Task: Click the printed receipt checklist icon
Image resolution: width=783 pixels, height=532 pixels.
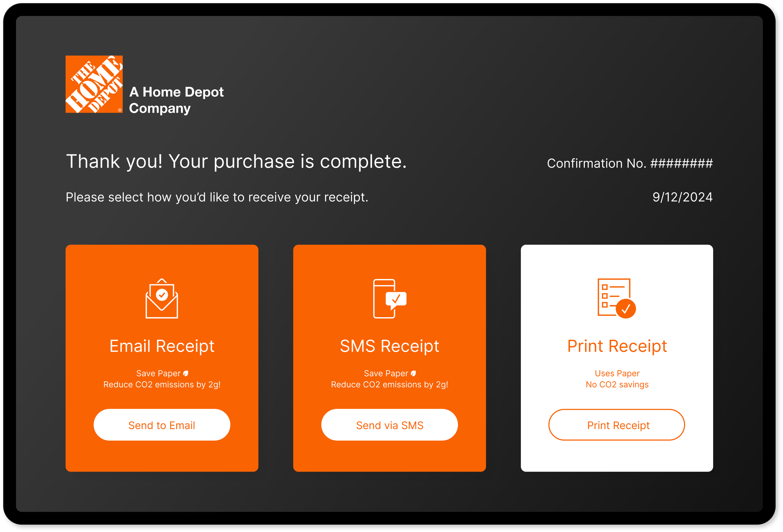Action: (x=616, y=298)
